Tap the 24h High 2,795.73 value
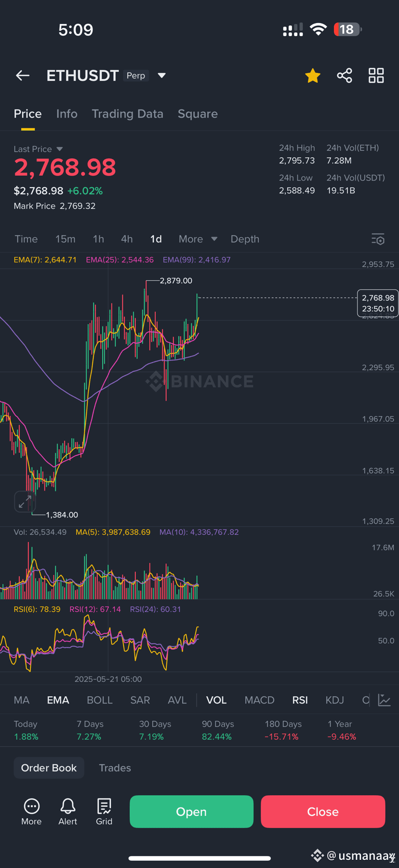 tap(297, 161)
